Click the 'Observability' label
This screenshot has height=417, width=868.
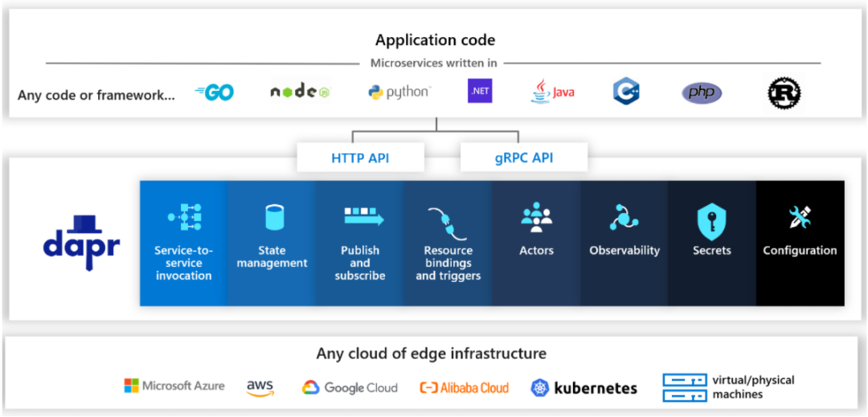tap(624, 251)
